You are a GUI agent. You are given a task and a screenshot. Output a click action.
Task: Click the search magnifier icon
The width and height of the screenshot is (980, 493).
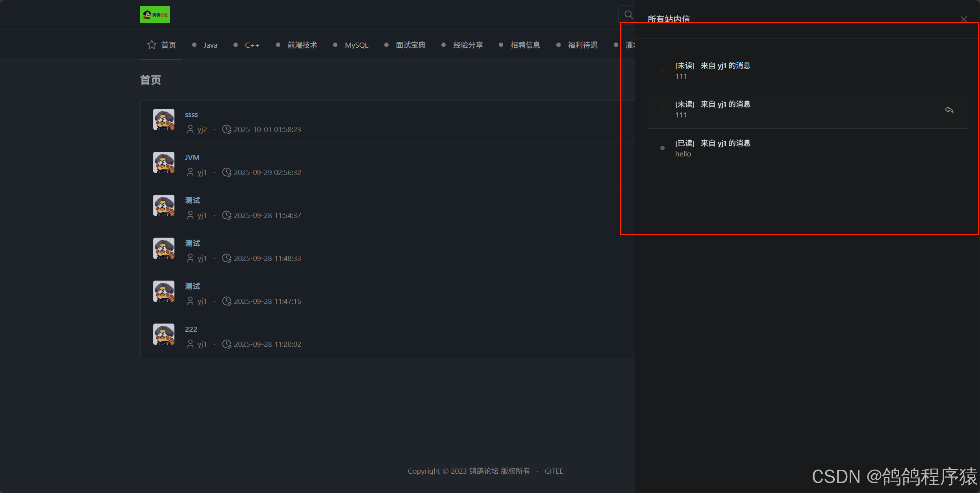pos(628,15)
